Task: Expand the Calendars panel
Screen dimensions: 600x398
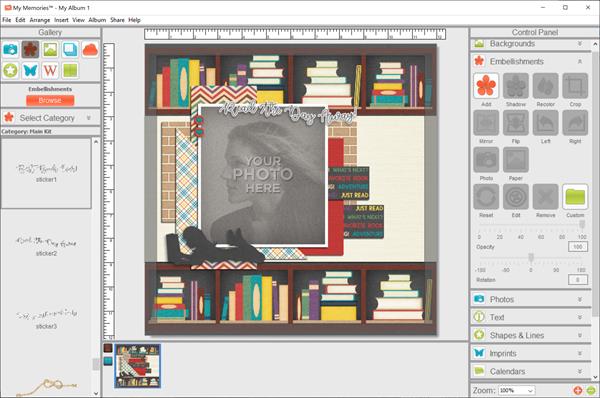Action: pos(531,371)
